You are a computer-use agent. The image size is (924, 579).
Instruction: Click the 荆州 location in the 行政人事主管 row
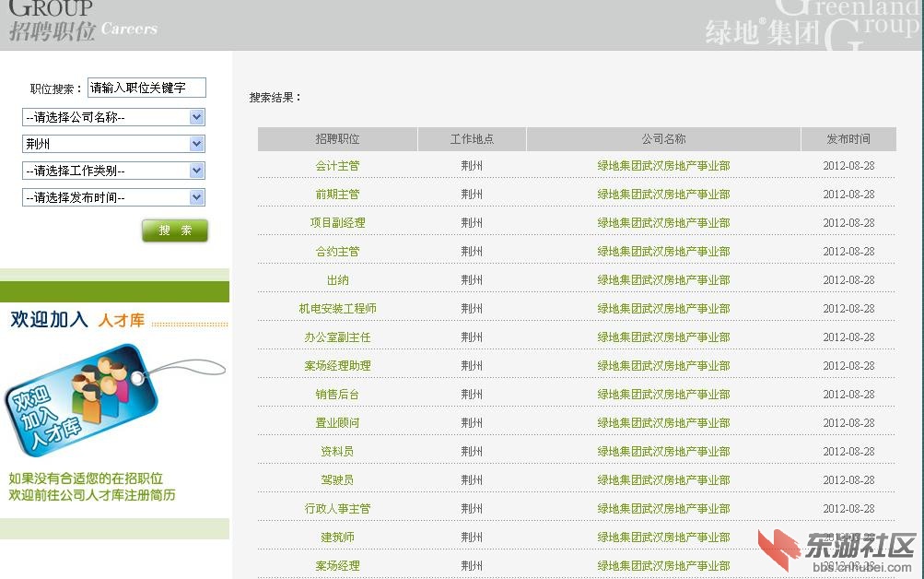(472, 509)
